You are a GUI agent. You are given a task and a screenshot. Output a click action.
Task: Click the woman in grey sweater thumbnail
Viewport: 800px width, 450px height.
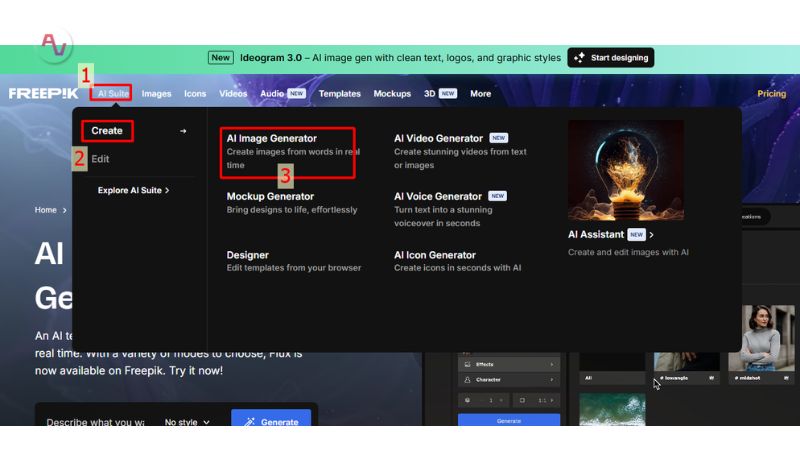761,338
